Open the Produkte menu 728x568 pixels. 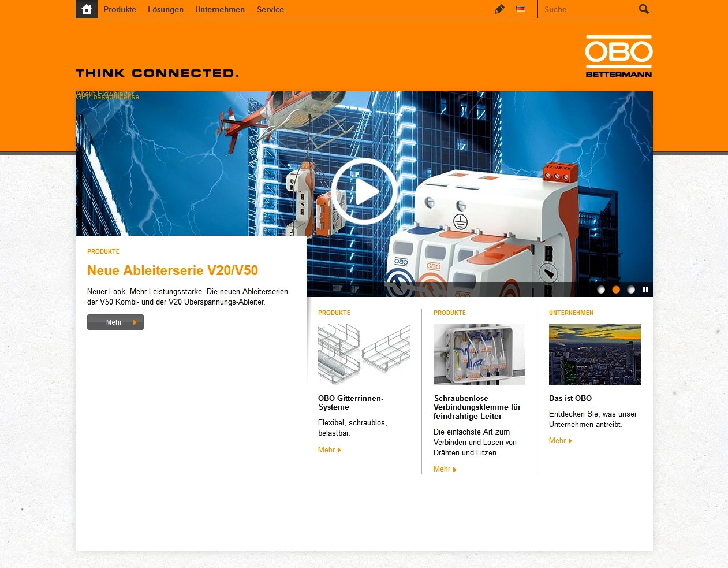click(120, 9)
